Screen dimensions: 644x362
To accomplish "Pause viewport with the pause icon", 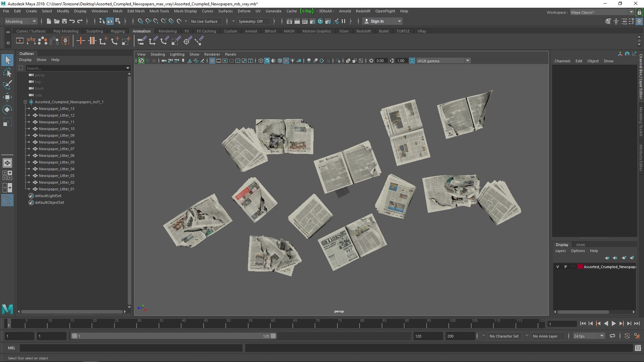I will (x=343, y=21).
